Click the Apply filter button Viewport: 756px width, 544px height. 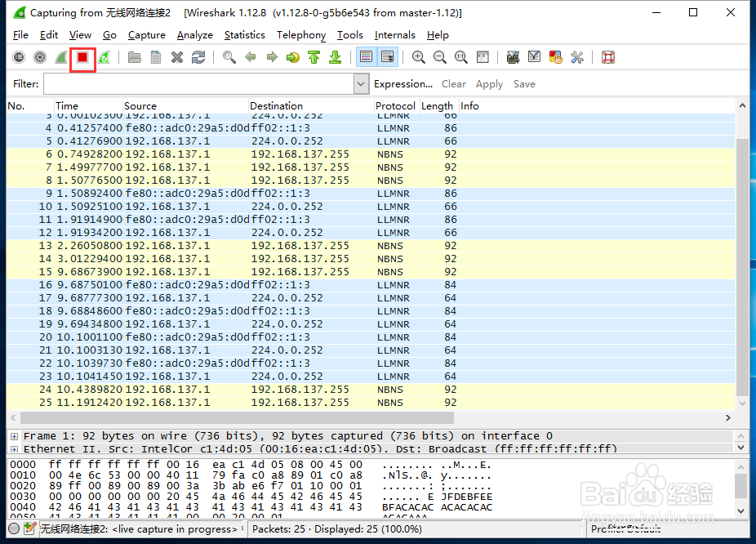(489, 84)
